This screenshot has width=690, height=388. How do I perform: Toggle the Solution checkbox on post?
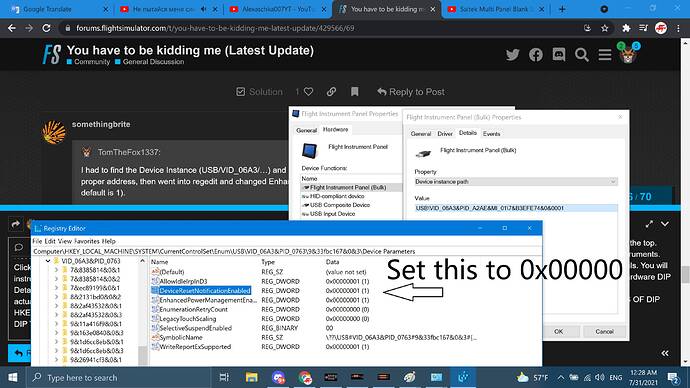(x=240, y=92)
